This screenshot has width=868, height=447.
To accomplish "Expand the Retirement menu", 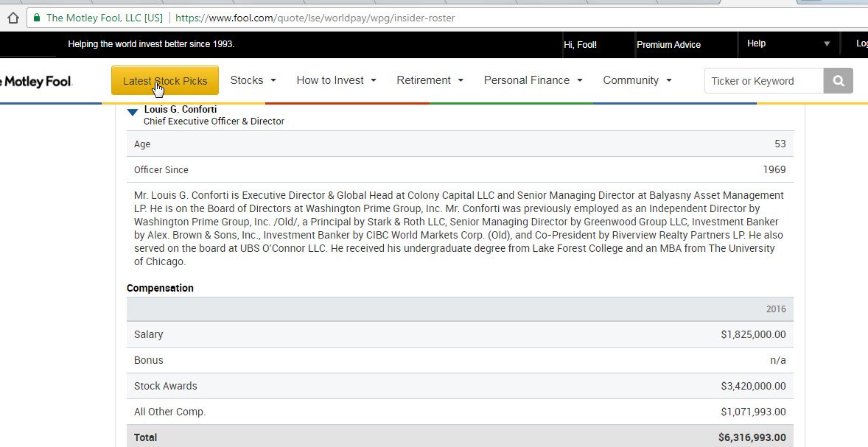I will 430,80.
